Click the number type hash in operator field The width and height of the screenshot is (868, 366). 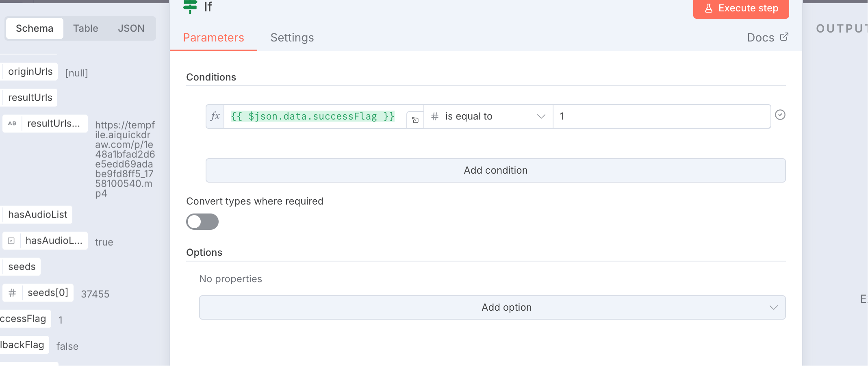pos(435,116)
